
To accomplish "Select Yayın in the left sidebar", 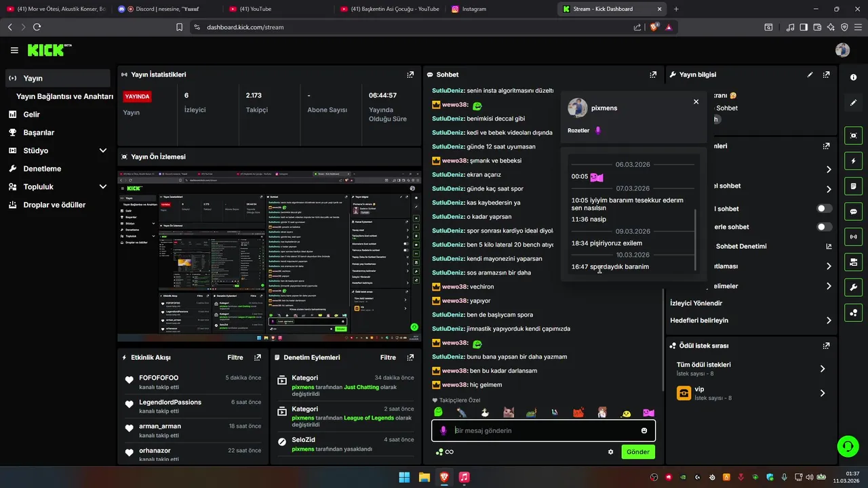I will coord(58,78).
